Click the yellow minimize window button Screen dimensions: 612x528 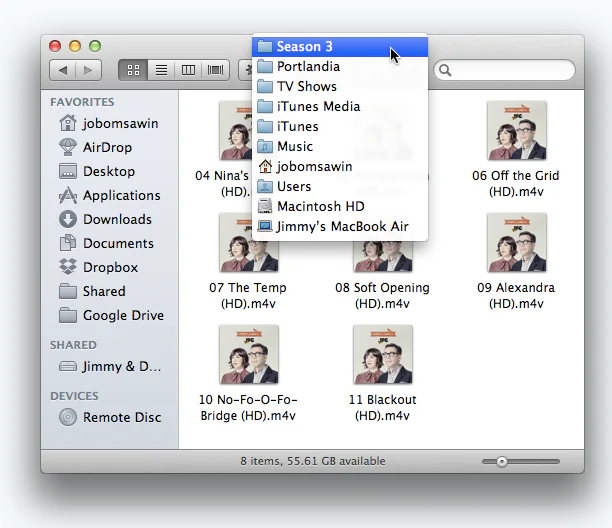pos(75,46)
